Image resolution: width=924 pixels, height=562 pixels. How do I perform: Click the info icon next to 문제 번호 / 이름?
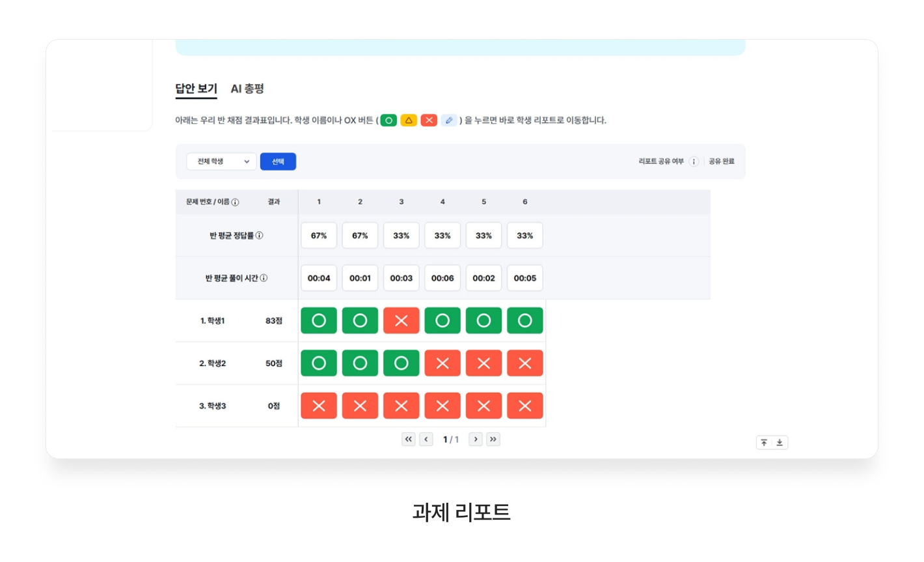pos(236,203)
